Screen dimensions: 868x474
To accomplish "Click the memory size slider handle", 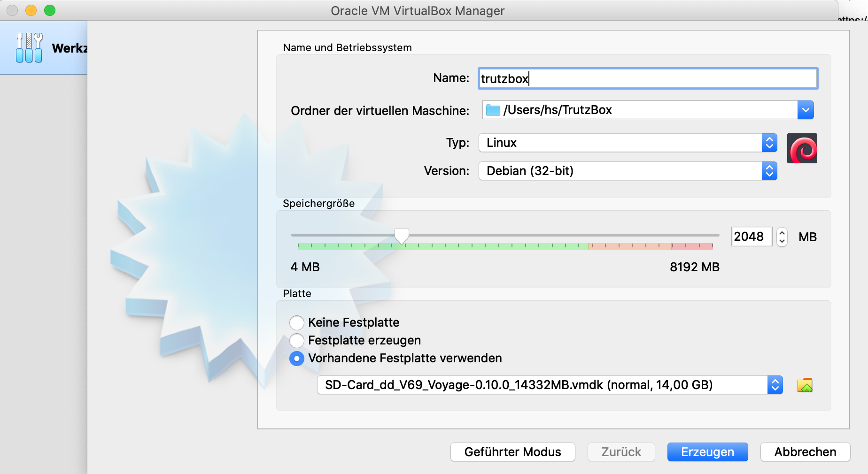I will 401,236.
